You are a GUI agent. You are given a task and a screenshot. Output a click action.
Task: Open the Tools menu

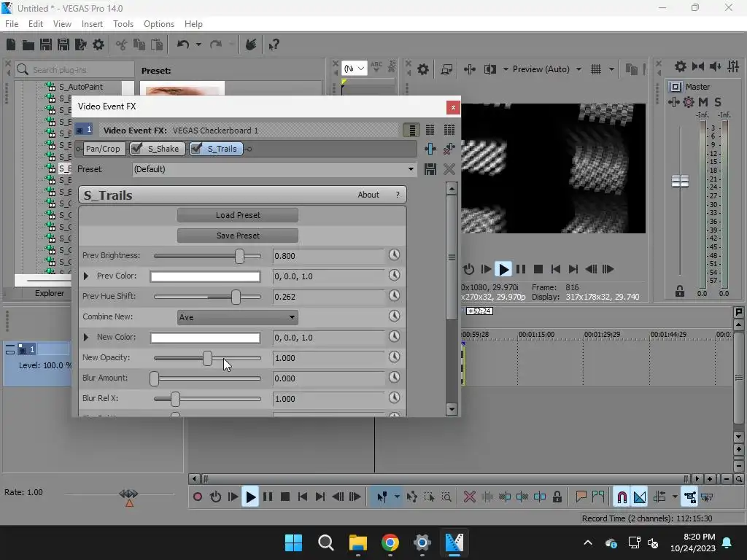click(123, 24)
